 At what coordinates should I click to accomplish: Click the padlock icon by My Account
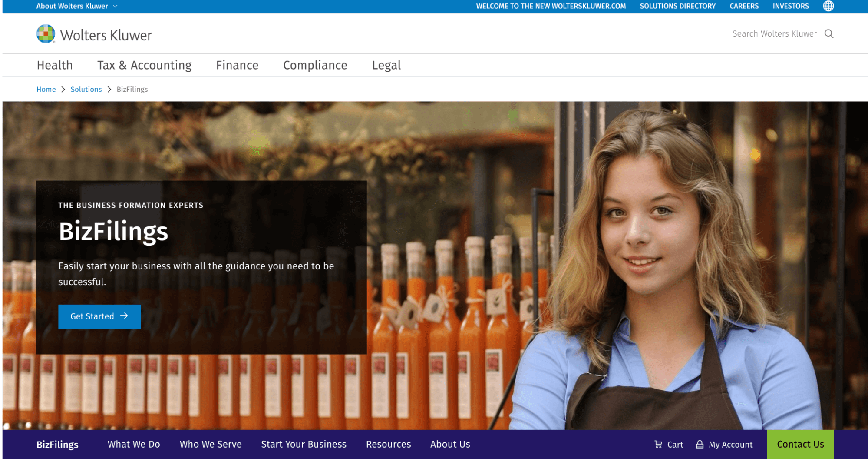click(700, 444)
